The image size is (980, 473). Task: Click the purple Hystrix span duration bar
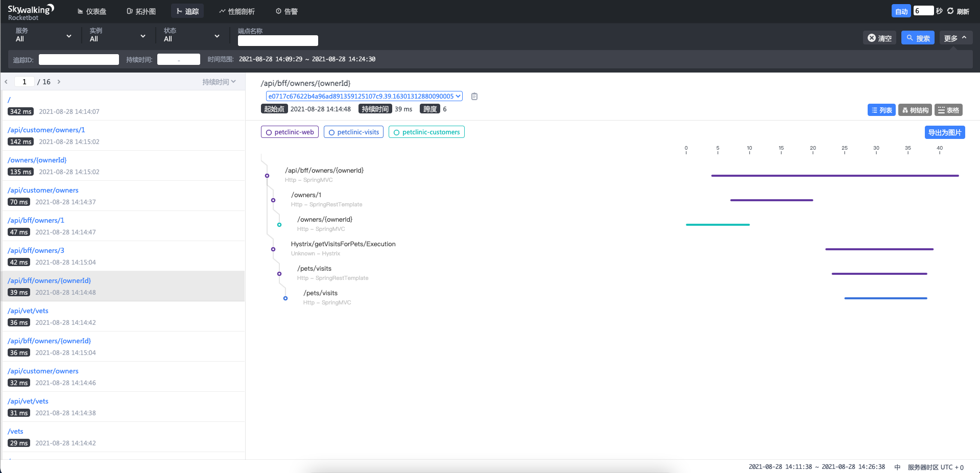click(879, 249)
